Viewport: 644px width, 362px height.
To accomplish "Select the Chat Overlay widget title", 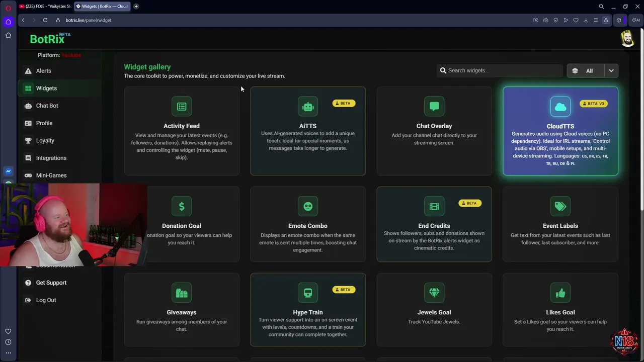I will point(434,126).
